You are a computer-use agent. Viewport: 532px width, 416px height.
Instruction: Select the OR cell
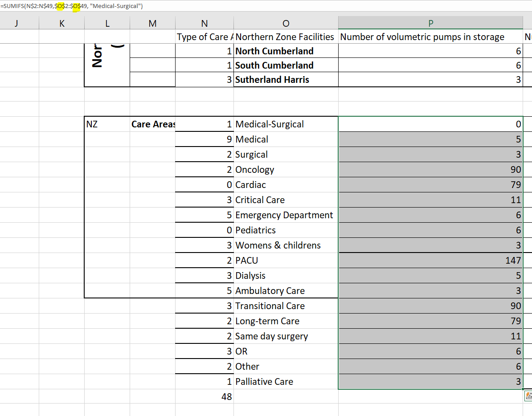click(286, 351)
